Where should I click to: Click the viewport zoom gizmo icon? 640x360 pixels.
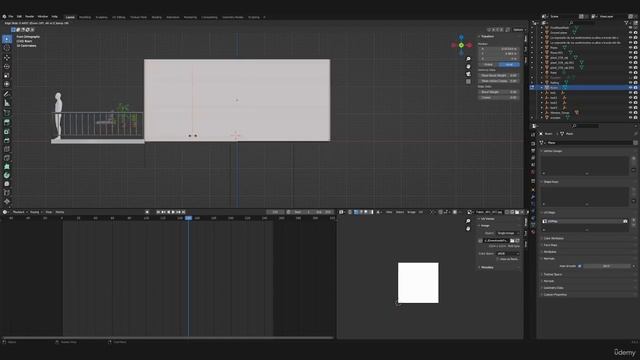[468, 59]
